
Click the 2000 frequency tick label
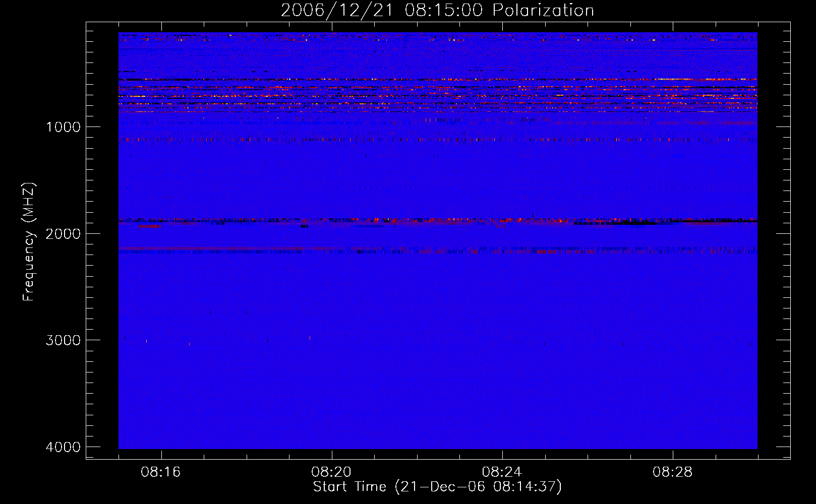(x=63, y=233)
